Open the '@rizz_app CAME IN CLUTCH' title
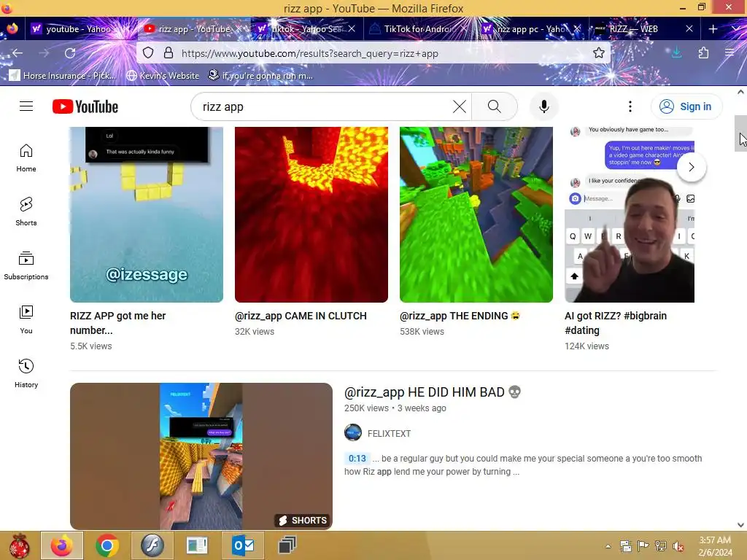This screenshot has height=560, width=747. 301,316
